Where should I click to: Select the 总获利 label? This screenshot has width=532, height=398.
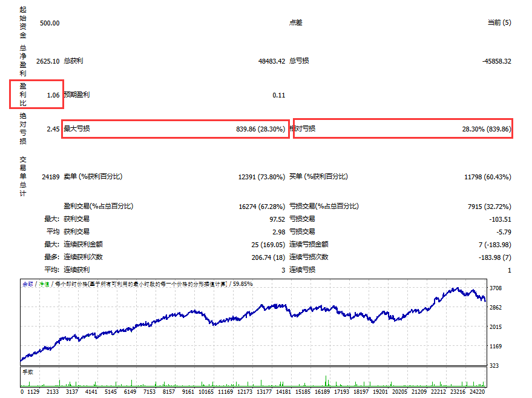coord(73,61)
